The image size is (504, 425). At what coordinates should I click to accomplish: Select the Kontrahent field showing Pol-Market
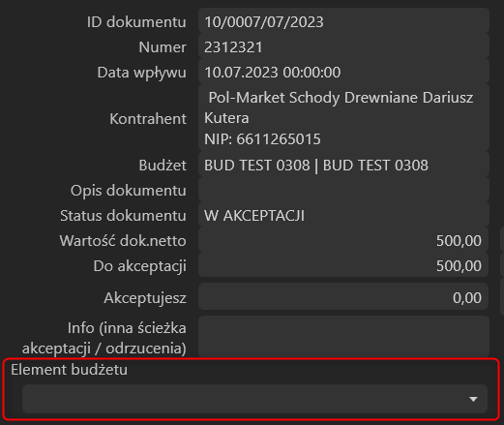pyautogui.click(x=343, y=118)
